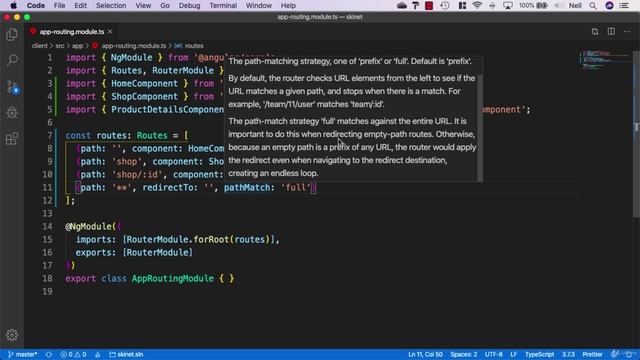Open the Go menu

165,5
